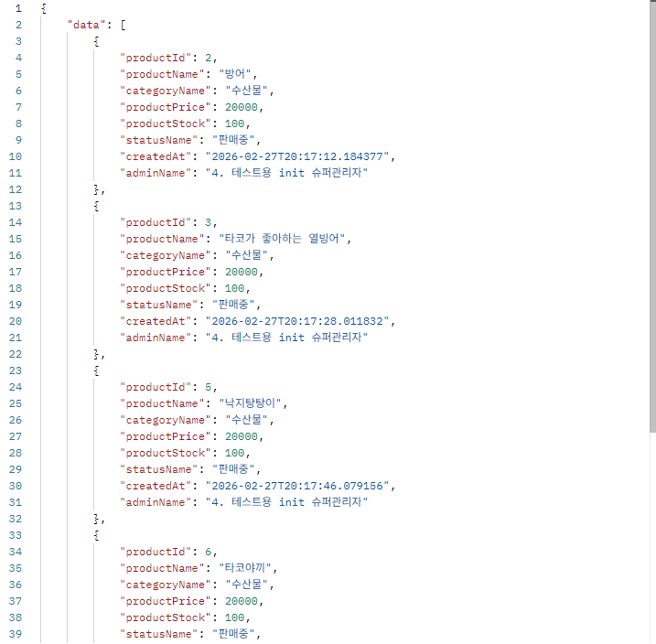Click the opening brace on line 3
Image resolution: width=656 pixels, height=644 pixels.
[97, 41]
